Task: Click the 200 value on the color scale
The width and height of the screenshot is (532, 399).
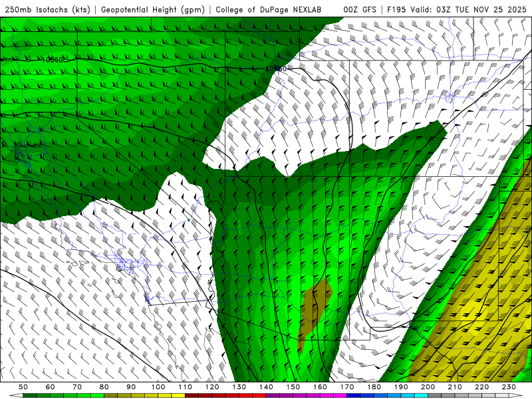Action: pos(428,387)
